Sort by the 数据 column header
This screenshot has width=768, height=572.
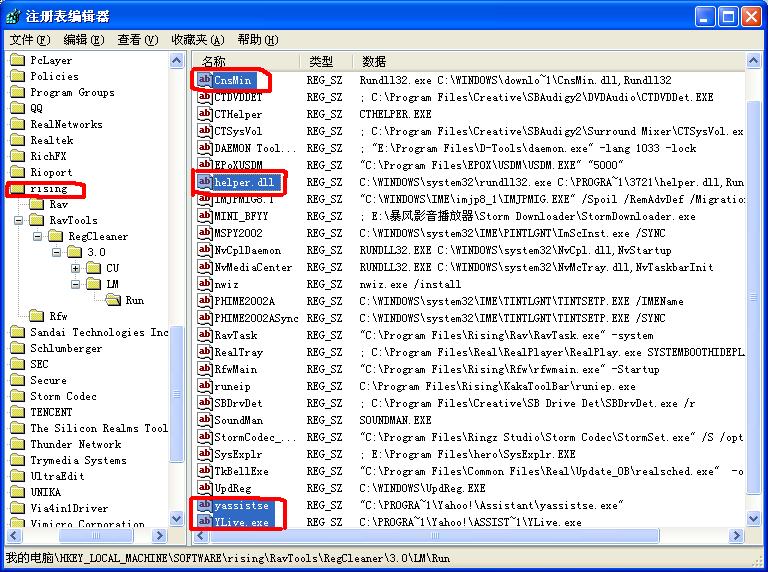[x=549, y=61]
